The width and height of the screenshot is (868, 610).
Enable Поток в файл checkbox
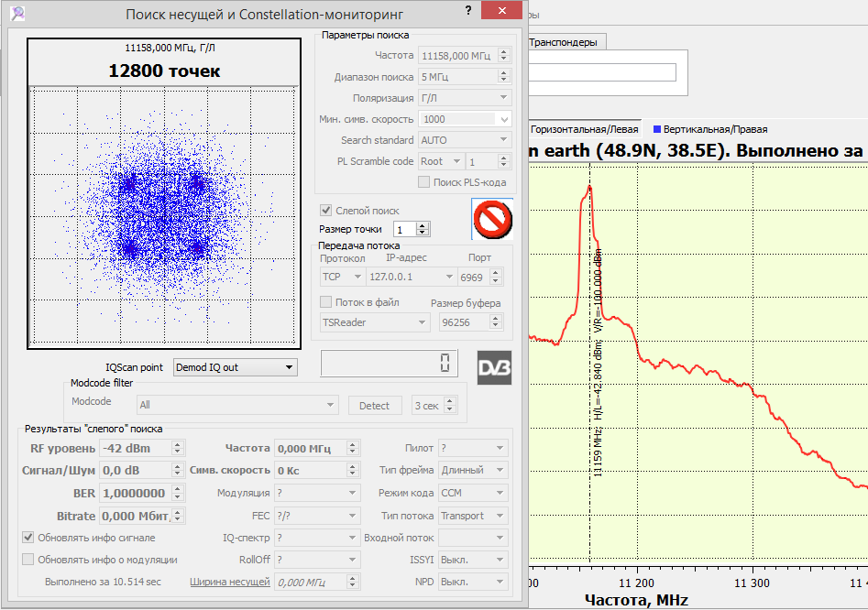pos(326,302)
